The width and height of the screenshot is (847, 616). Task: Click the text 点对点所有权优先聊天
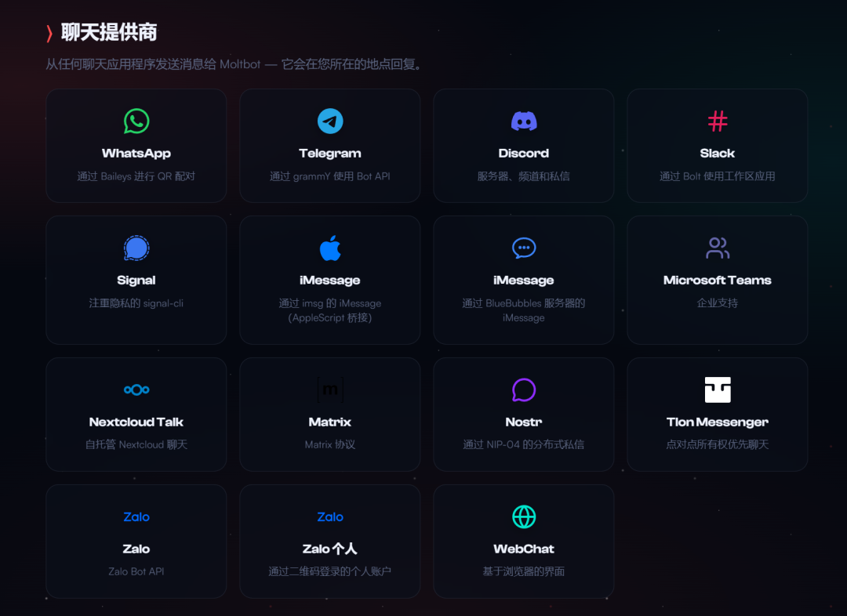pyautogui.click(x=718, y=445)
